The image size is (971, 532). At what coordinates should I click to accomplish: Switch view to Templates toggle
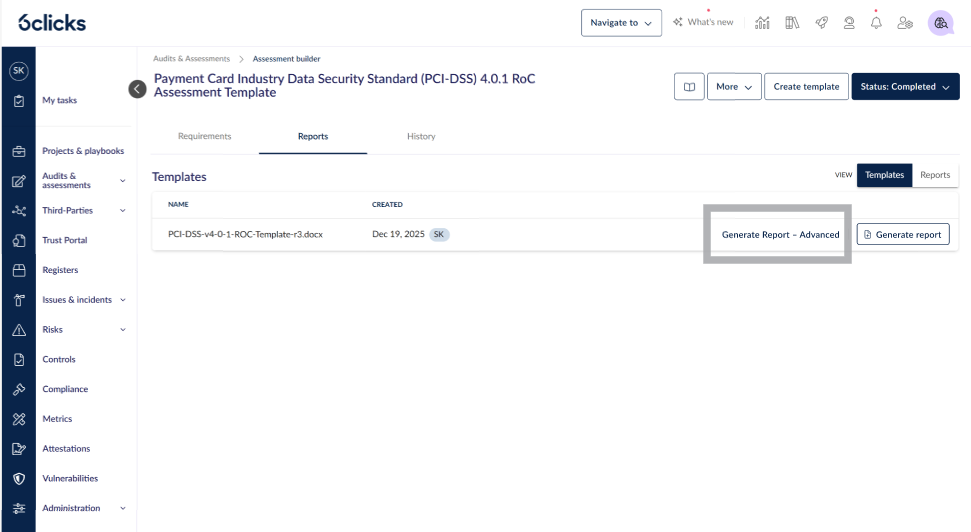(x=884, y=175)
